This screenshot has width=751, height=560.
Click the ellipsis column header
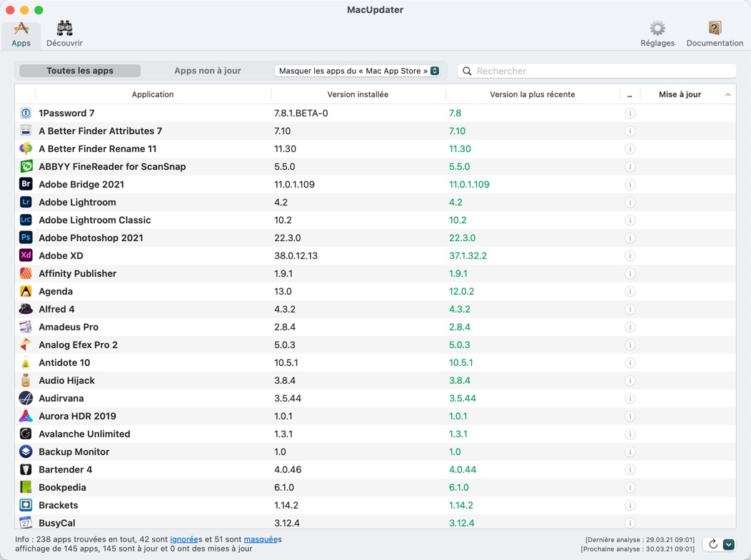pyautogui.click(x=630, y=95)
